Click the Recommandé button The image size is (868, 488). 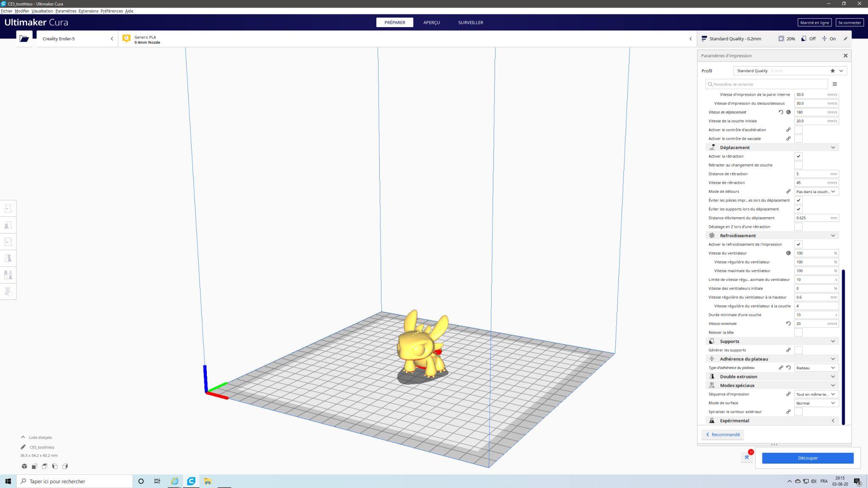723,435
